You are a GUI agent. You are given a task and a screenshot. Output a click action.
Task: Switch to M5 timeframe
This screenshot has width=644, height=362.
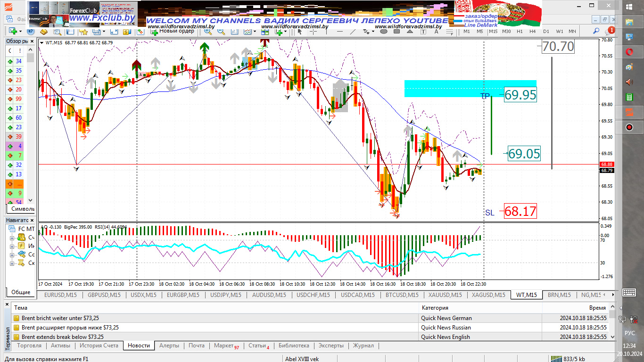[479, 31]
